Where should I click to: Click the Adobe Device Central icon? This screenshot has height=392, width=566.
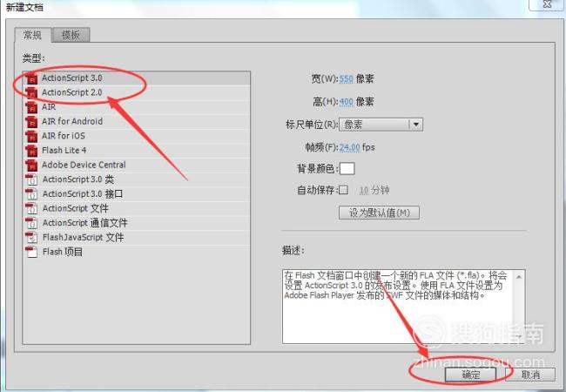click(31, 165)
